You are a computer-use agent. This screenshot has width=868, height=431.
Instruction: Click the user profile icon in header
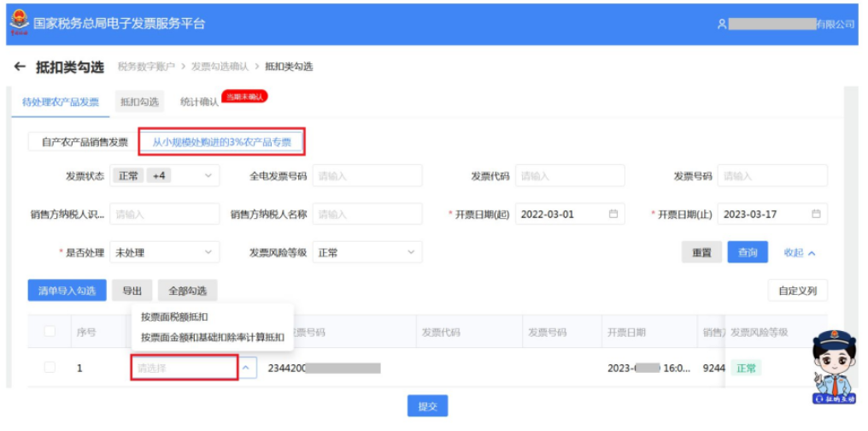721,24
